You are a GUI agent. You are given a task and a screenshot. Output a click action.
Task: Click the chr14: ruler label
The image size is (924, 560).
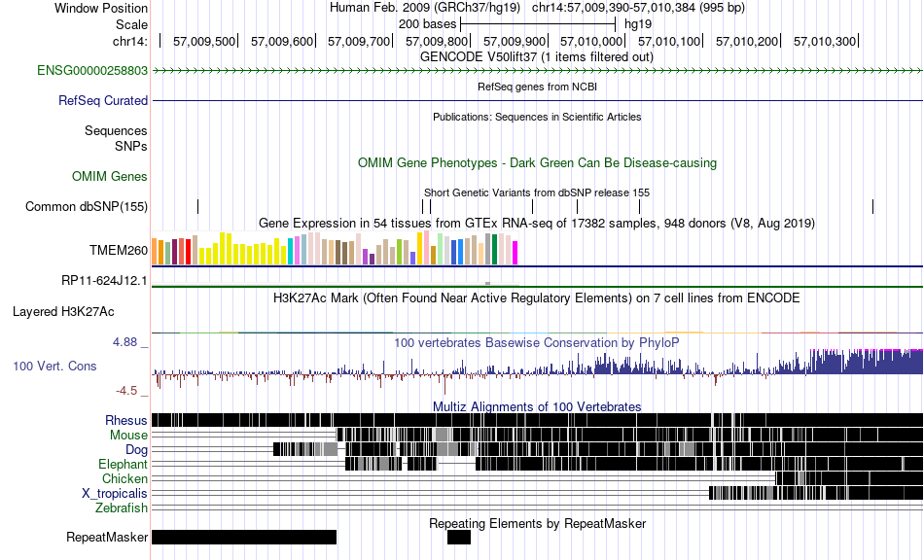coord(129,41)
